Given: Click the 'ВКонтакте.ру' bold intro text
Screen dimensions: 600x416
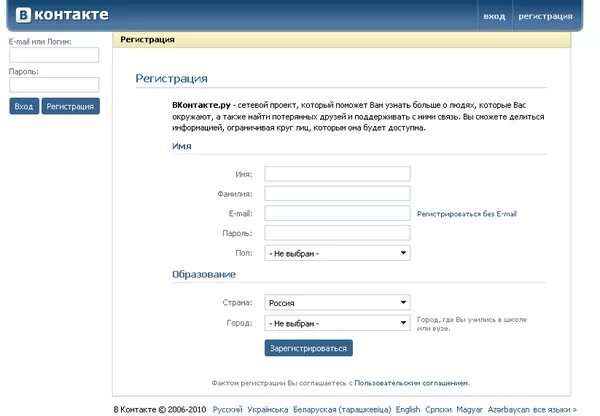Looking at the screenshot, I should 201,105.
